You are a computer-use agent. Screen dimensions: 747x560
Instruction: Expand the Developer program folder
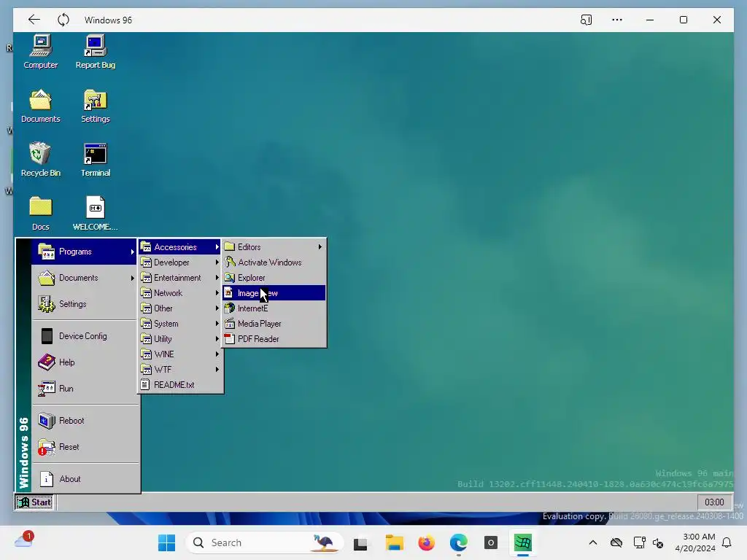[180, 262]
